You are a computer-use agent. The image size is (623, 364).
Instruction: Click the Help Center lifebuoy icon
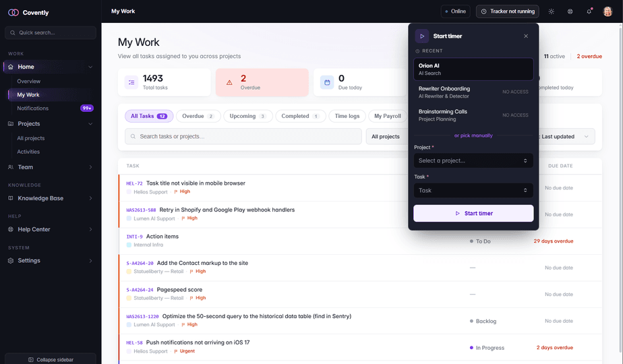(11, 229)
